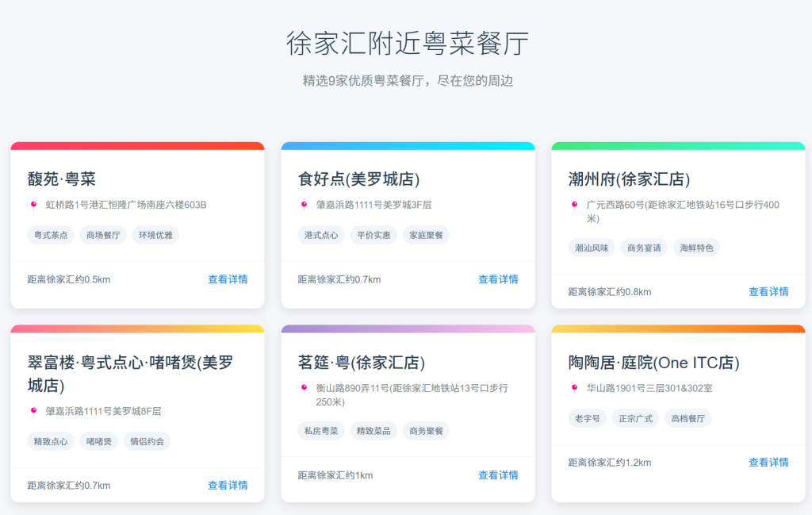
Task: Select the 粤式茶点 tag
Action: coord(51,235)
